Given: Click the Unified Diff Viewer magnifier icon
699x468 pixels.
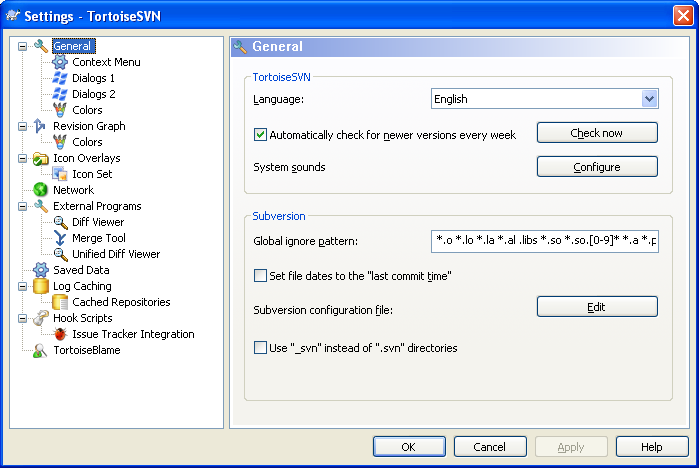Looking at the screenshot, I should point(60,254).
